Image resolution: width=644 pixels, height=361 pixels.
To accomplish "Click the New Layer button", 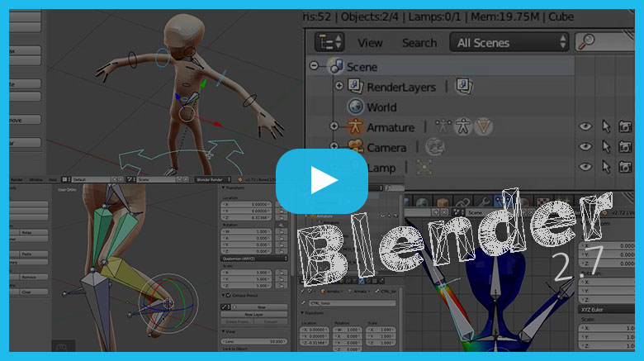I will pyautogui.click(x=253, y=314).
